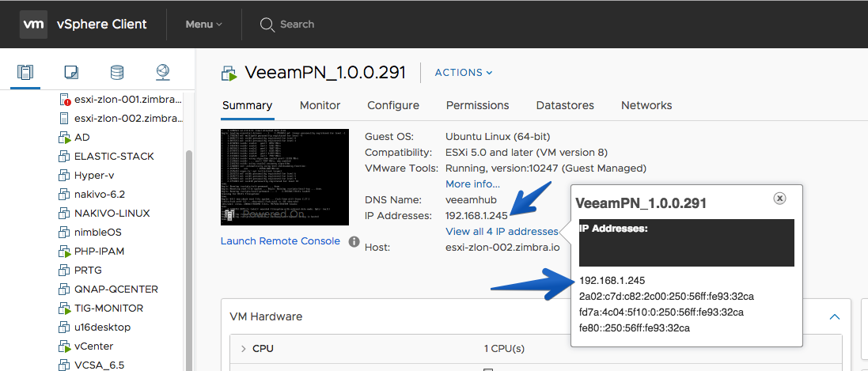This screenshot has height=371, width=868.
Task: Click the vSphere Client title
Action: (102, 25)
